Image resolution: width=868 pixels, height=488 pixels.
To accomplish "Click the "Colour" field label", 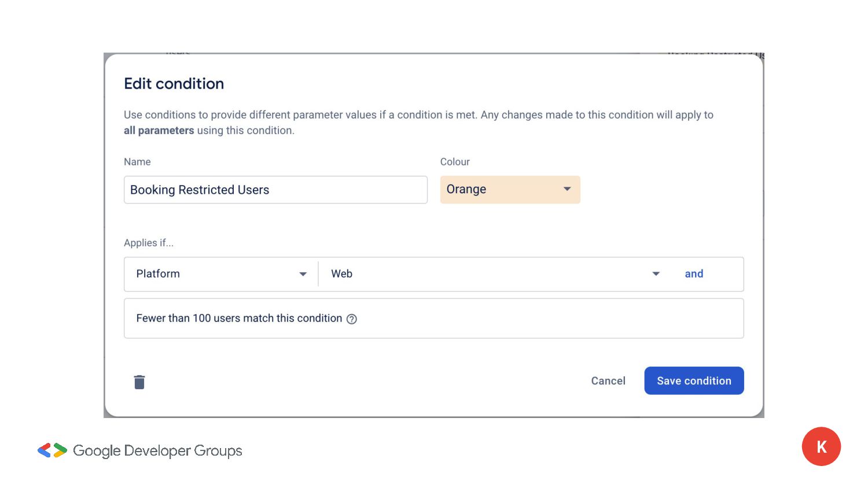I will pos(455,162).
